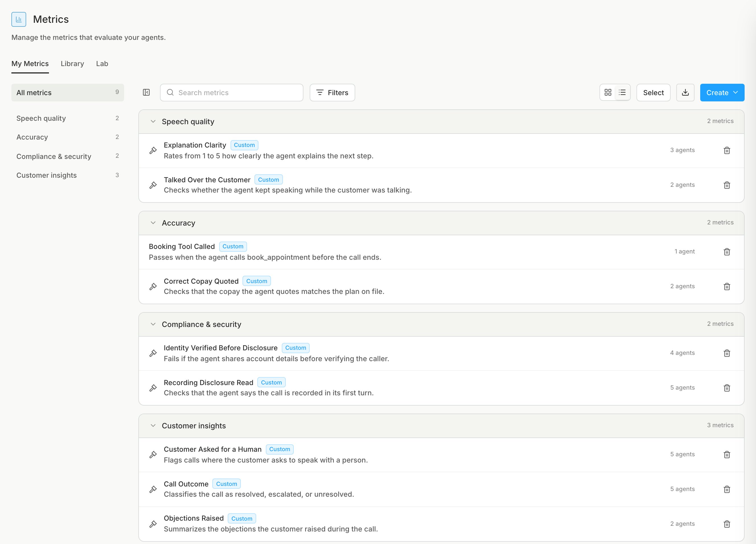This screenshot has width=756, height=544.
Task: Filter sidebar by Speech quality
Action: (68, 118)
